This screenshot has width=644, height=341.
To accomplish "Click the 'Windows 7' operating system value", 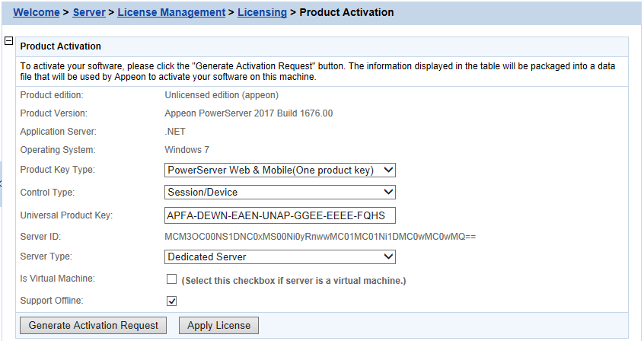I will (187, 150).
